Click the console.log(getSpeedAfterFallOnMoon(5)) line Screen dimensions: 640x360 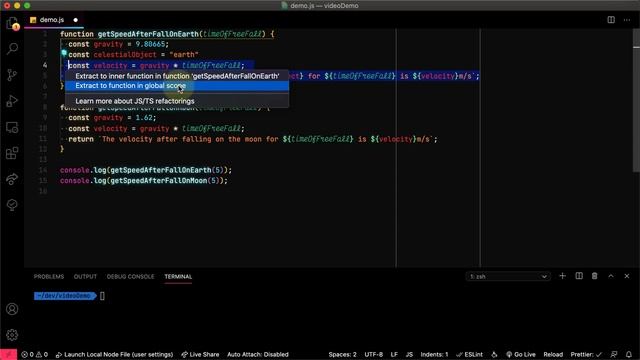[x=144, y=180]
